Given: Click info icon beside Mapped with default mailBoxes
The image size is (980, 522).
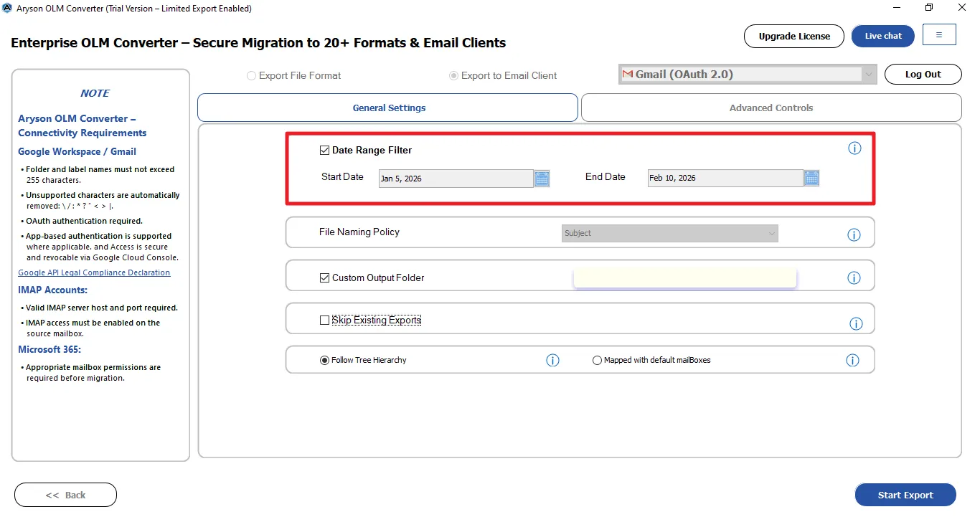Looking at the screenshot, I should click(x=852, y=360).
